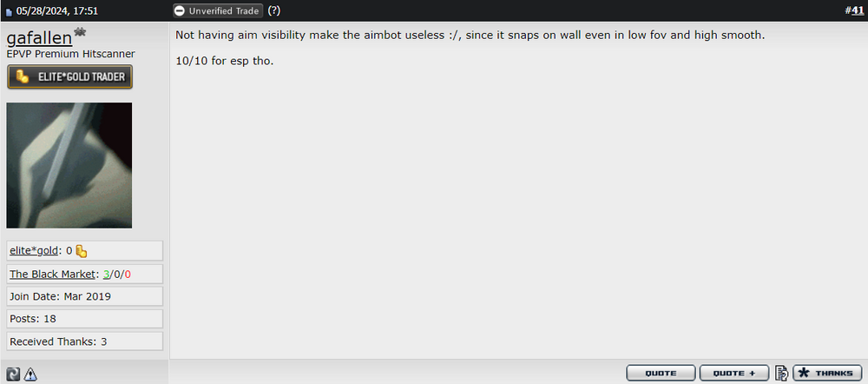Open the #41 post permalink
The width and height of the screenshot is (868, 384).
[854, 10]
